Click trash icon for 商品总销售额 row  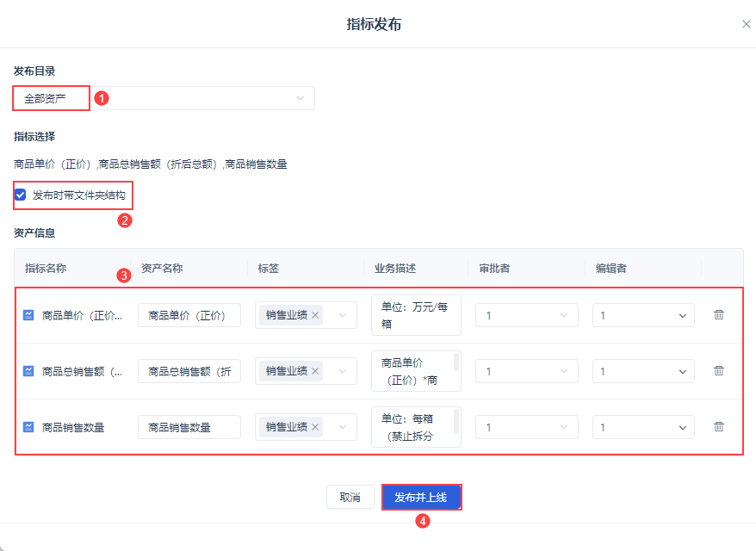tap(719, 371)
